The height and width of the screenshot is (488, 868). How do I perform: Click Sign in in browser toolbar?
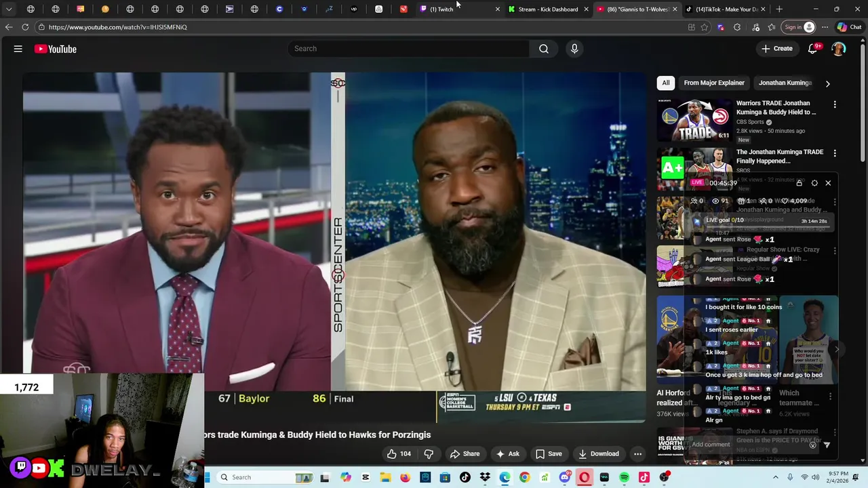[799, 27]
